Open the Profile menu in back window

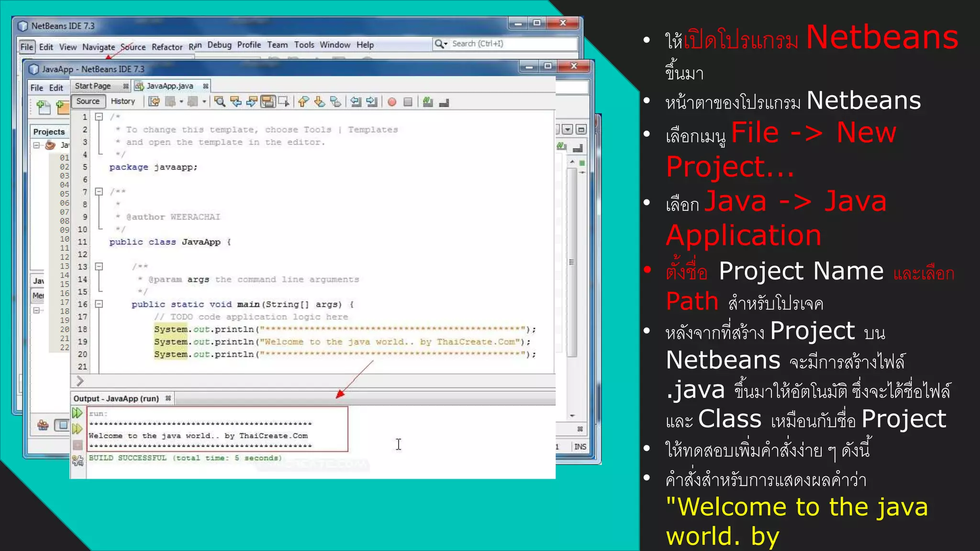(x=249, y=45)
